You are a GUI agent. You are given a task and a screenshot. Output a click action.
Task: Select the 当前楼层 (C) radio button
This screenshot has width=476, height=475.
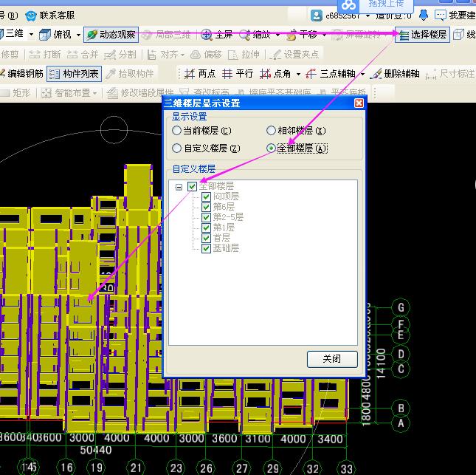click(176, 131)
